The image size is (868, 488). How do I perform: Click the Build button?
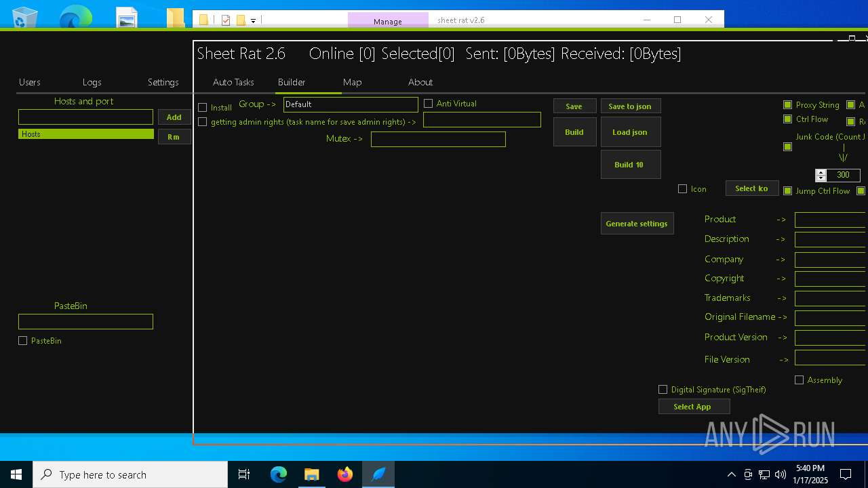pos(574,132)
